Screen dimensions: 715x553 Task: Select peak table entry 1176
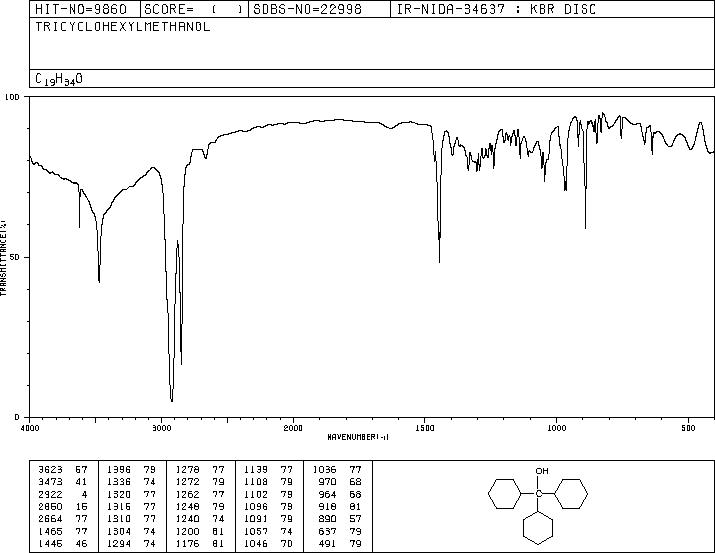(200, 544)
